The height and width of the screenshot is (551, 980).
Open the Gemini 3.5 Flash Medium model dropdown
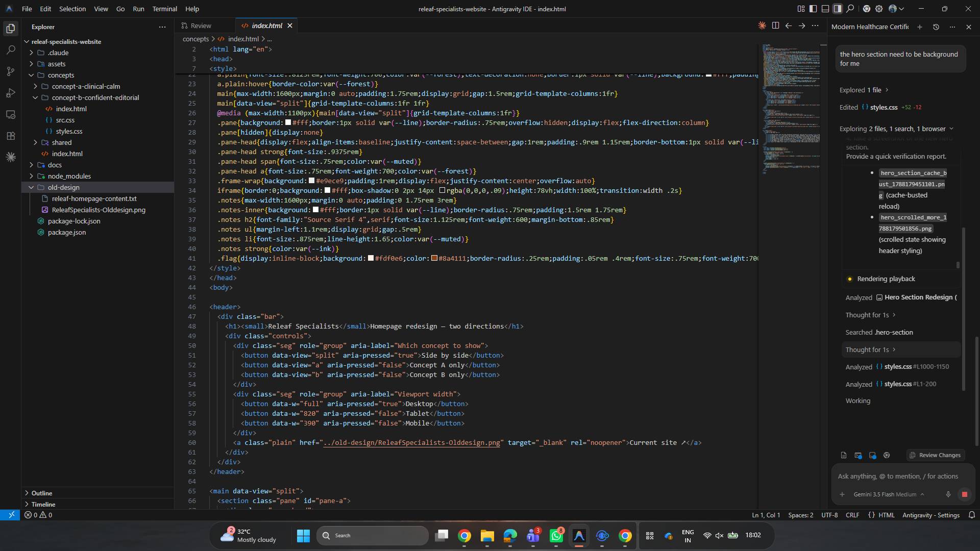coord(889,494)
